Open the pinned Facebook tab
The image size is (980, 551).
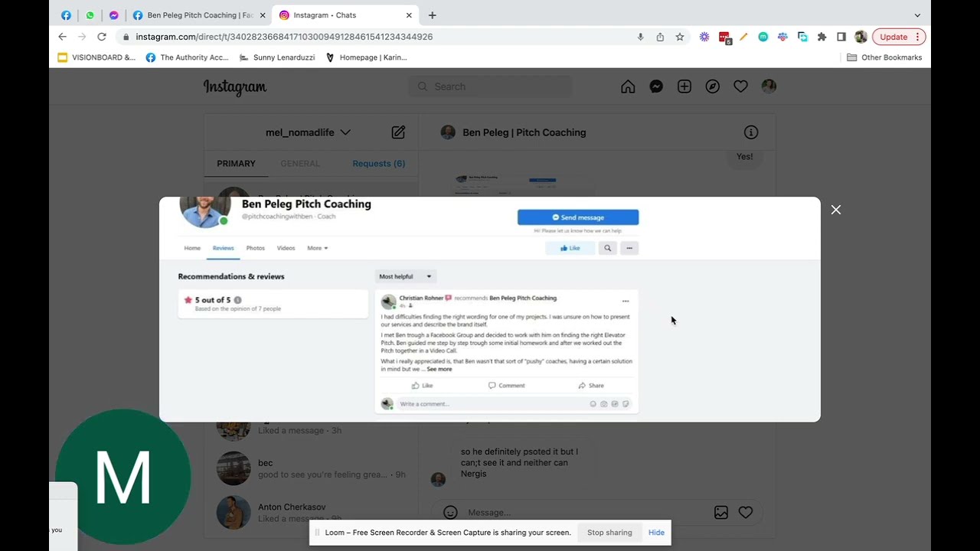point(66,15)
